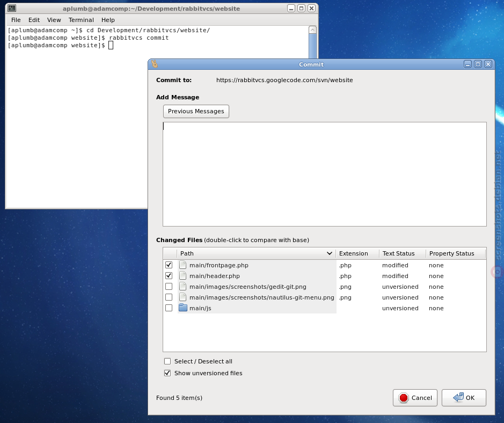The image size is (504, 423).
Task: Click the folder icon beside main/js
Action: click(x=183, y=308)
